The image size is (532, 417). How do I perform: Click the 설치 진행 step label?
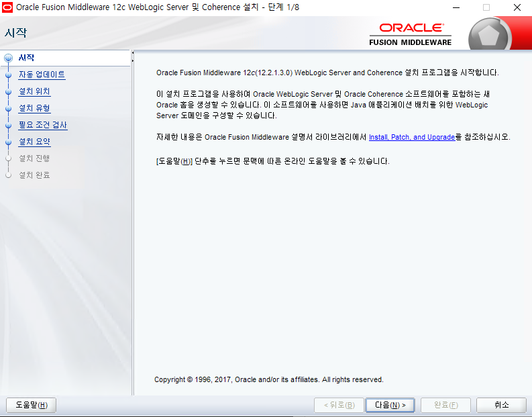click(x=34, y=158)
